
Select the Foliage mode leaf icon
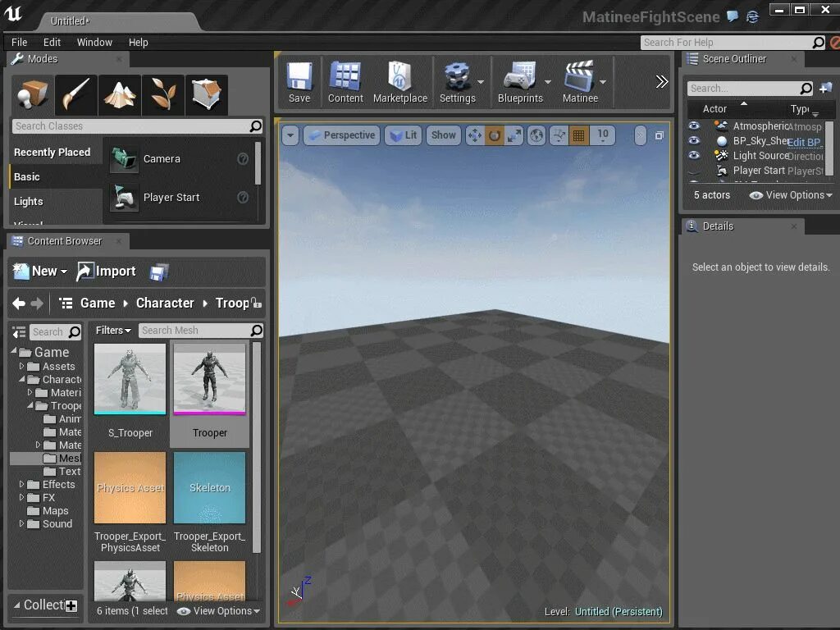163,95
